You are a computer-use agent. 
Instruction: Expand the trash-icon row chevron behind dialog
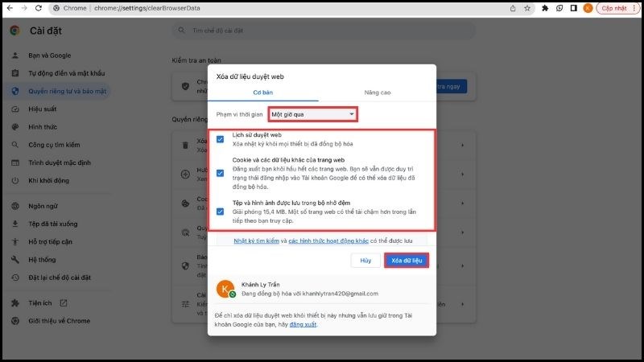462,146
